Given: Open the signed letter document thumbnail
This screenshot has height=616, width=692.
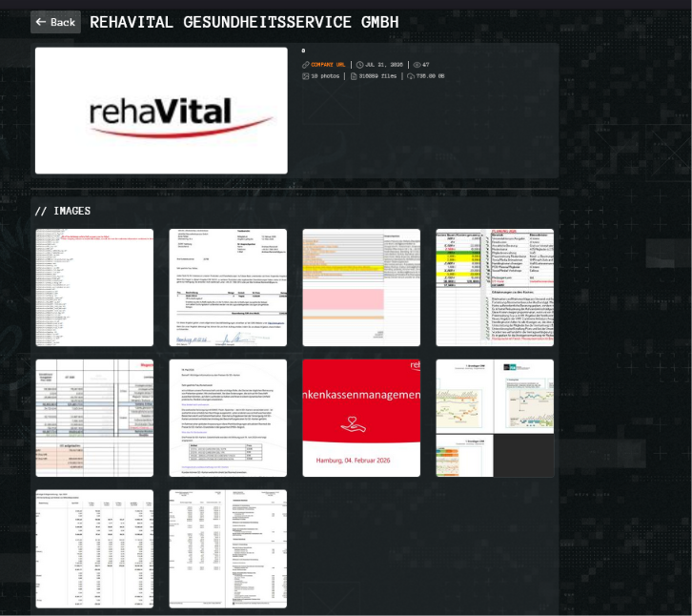Looking at the screenshot, I should [228, 287].
